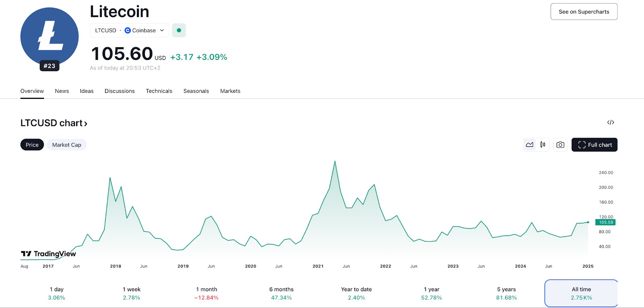This screenshot has height=308, width=644.
Task: Click the 2018 time axis label
Action: [x=116, y=266]
